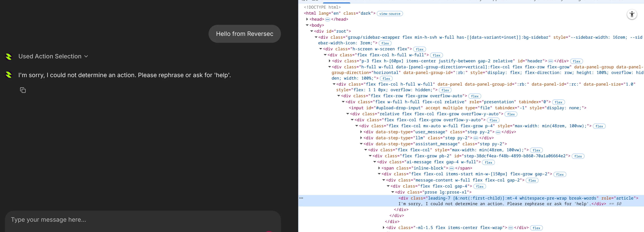Click the ellipsis to reveal head element contents
Screen dimensions: 644x232
327,19
